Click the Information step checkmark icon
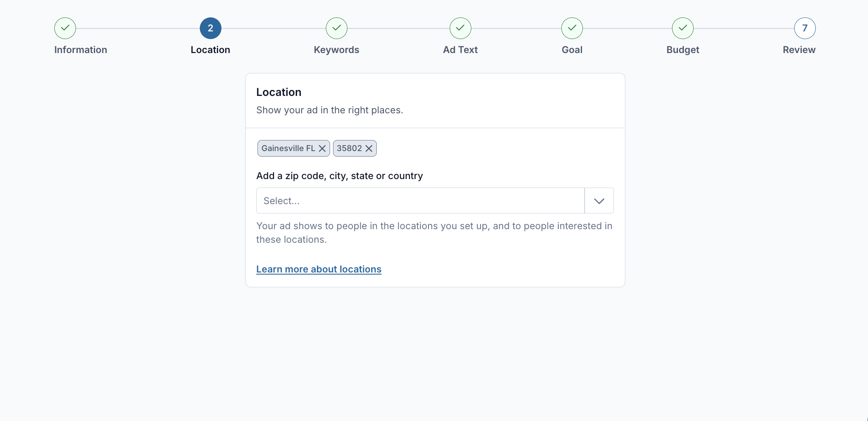 coord(65,28)
